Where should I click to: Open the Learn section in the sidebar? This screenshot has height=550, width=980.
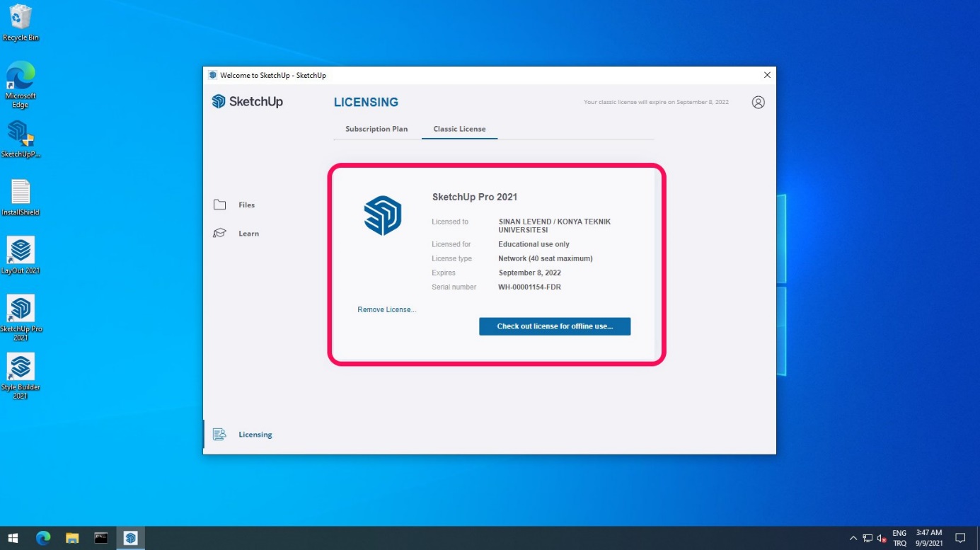[248, 233]
